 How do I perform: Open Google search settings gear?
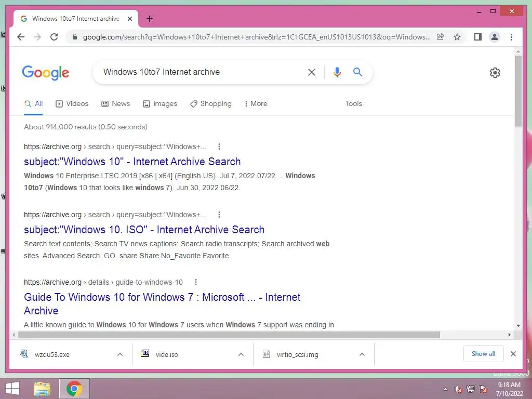(495, 72)
